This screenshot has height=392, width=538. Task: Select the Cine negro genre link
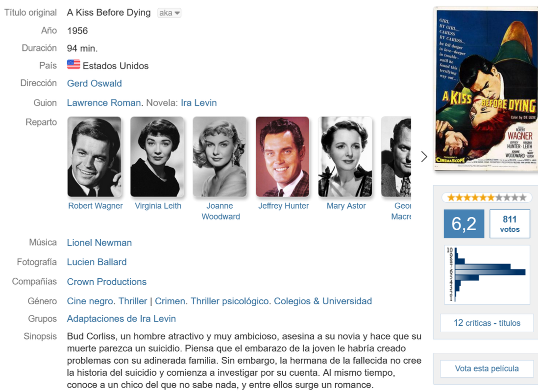tap(90, 301)
